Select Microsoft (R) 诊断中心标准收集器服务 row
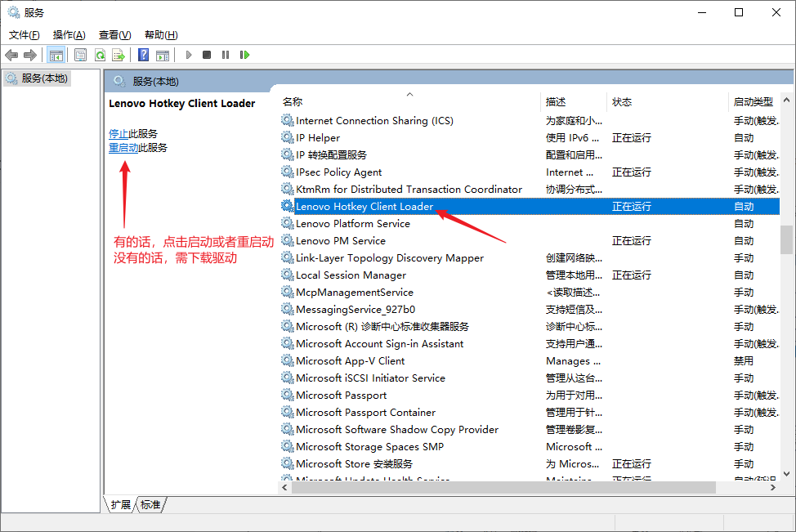This screenshot has width=796, height=532. 530,326
